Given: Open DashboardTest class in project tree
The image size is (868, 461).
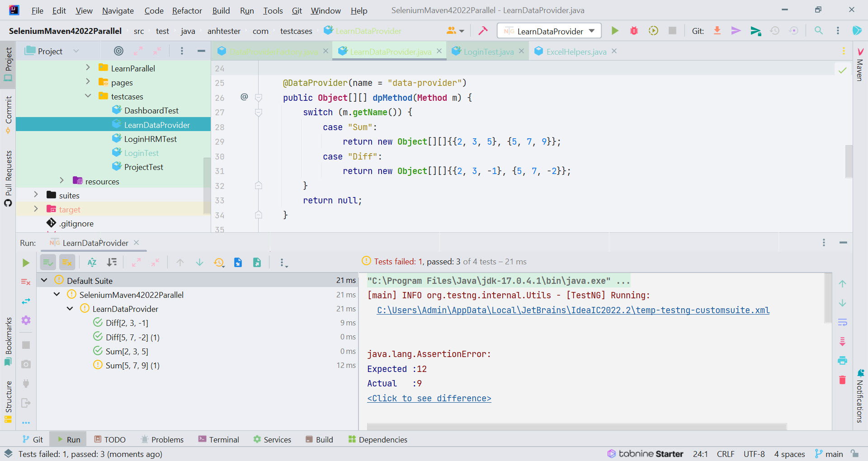Looking at the screenshot, I should (151, 110).
